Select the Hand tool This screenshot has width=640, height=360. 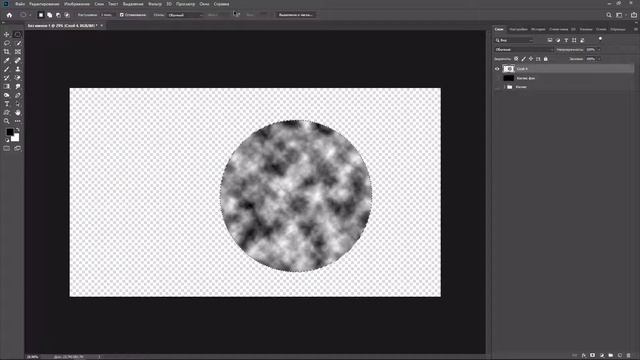click(x=18, y=112)
